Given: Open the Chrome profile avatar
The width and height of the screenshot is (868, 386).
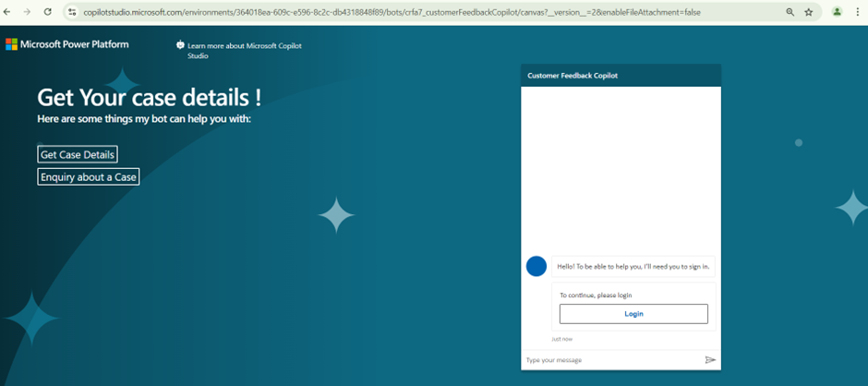Looking at the screenshot, I should [837, 12].
